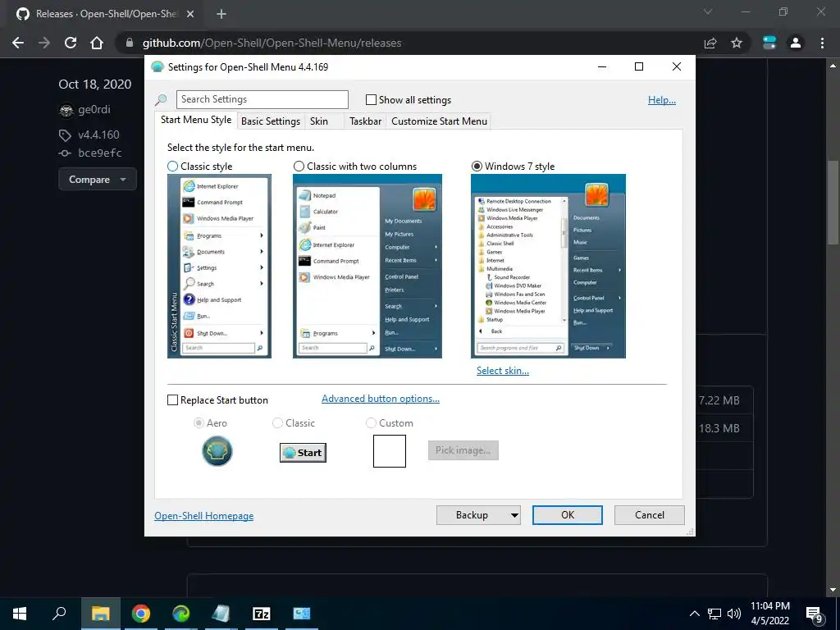Open the notification center icon

815,614
